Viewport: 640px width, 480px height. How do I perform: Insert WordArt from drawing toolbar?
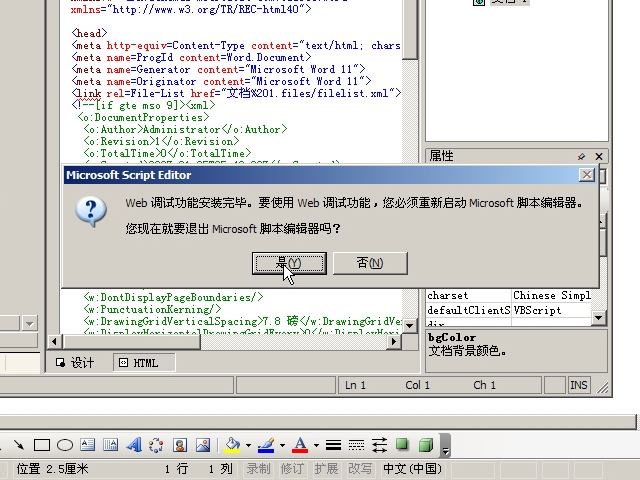coord(134,445)
